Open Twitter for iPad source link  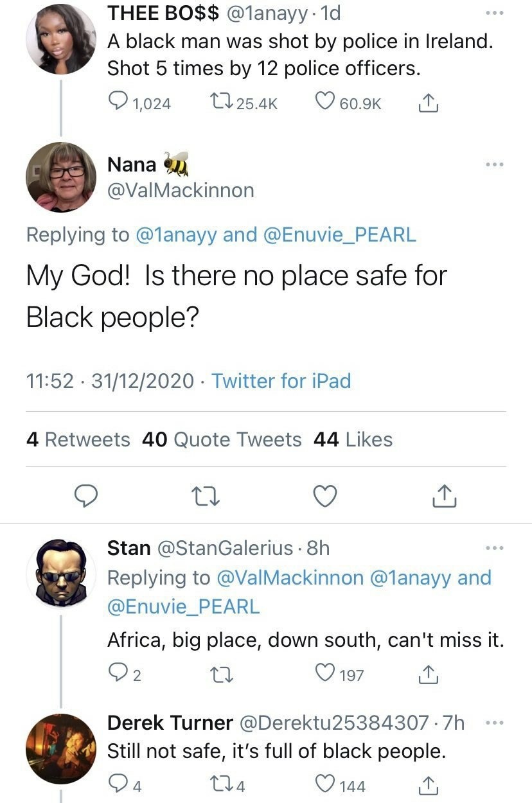pos(281,381)
